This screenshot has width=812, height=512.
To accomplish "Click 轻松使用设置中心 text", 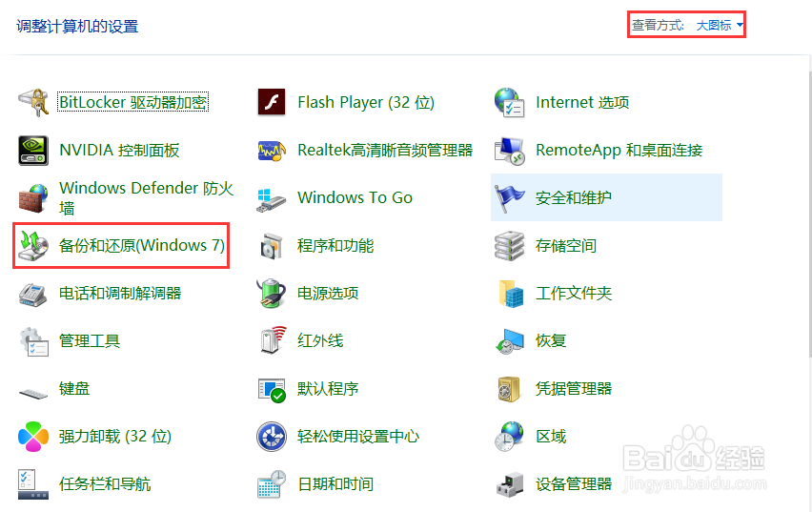I will (357, 436).
